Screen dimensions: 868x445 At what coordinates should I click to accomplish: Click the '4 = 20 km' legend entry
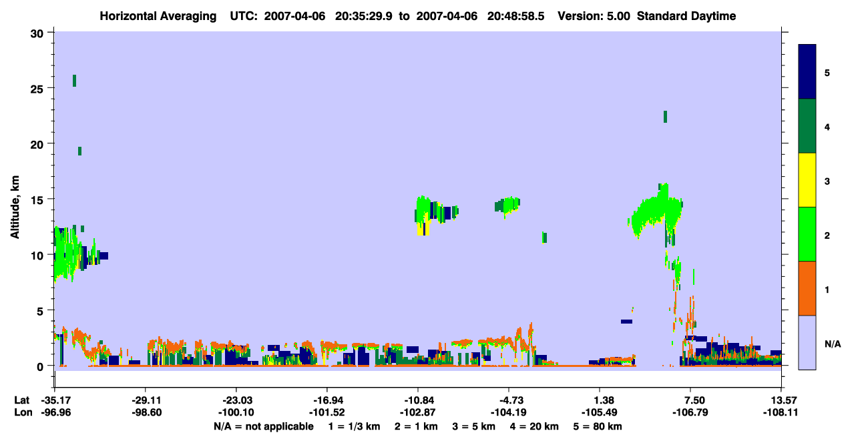click(535, 426)
